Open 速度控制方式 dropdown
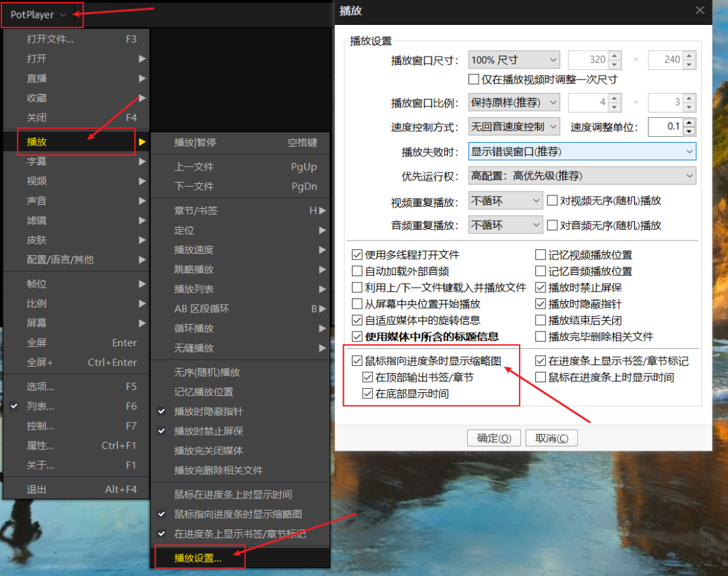 (x=514, y=127)
